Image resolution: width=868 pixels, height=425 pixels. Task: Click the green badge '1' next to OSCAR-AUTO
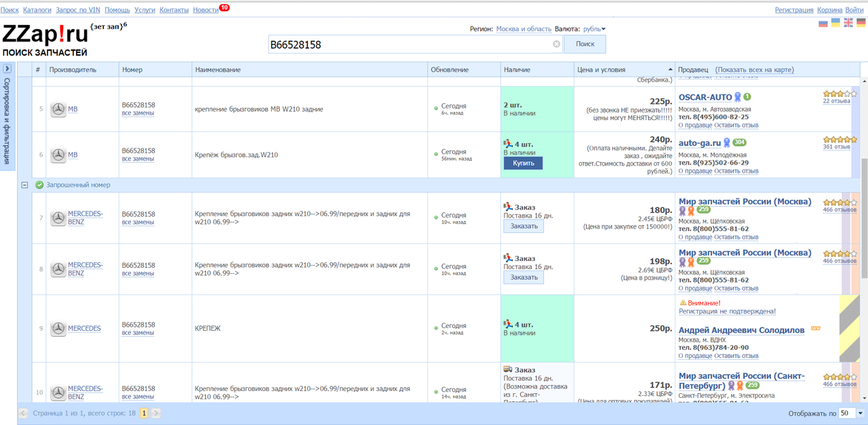[747, 97]
